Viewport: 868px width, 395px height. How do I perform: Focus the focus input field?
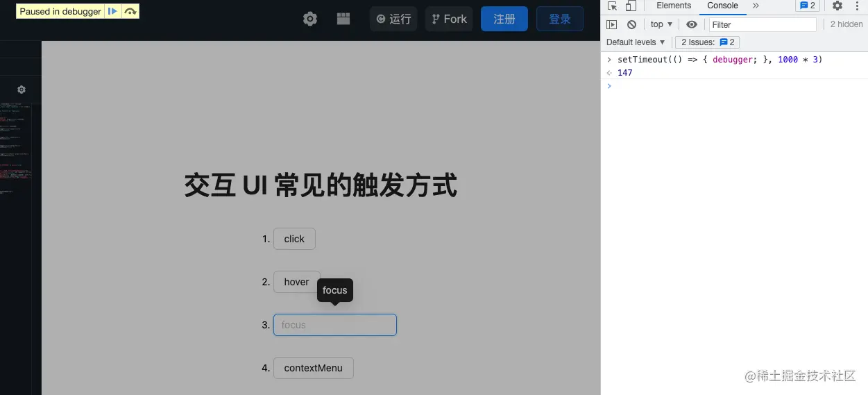335,325
